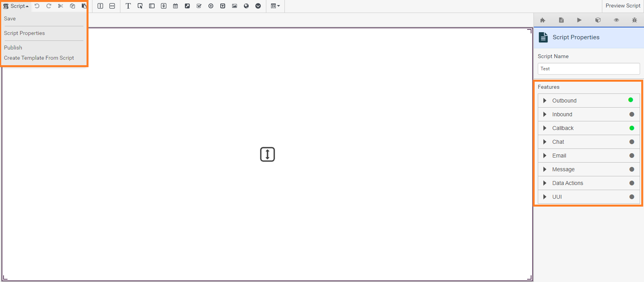The height and width of the screenshot is (282, 644).
Task: Add a Text component
Action: pyautogui.click(x=128, y=6)
